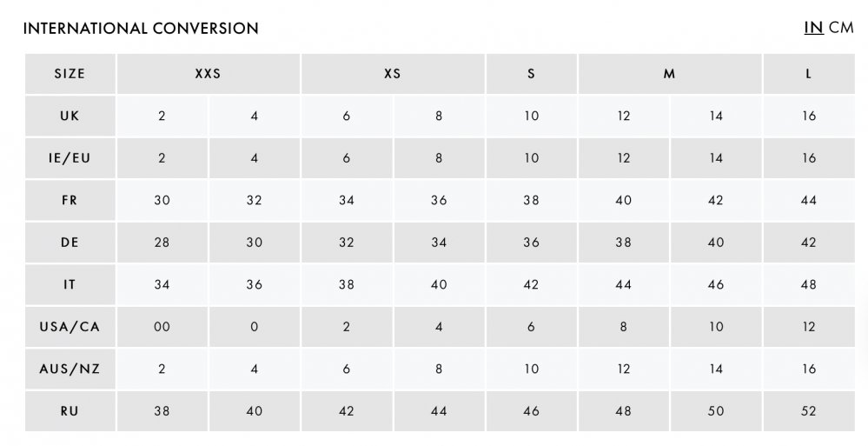Image resolution: width=868 pixels, height=446 pixels.
Task: Switch measurements to CM units
Action: tap(841, 28)
